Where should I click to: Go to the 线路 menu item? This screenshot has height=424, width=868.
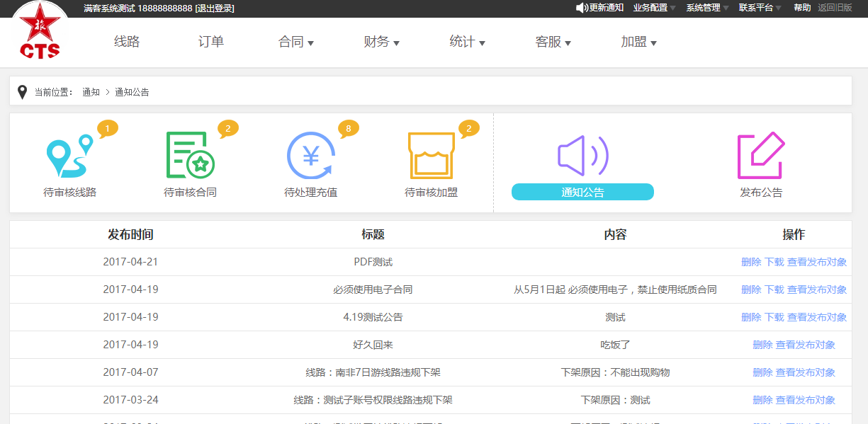127,42
